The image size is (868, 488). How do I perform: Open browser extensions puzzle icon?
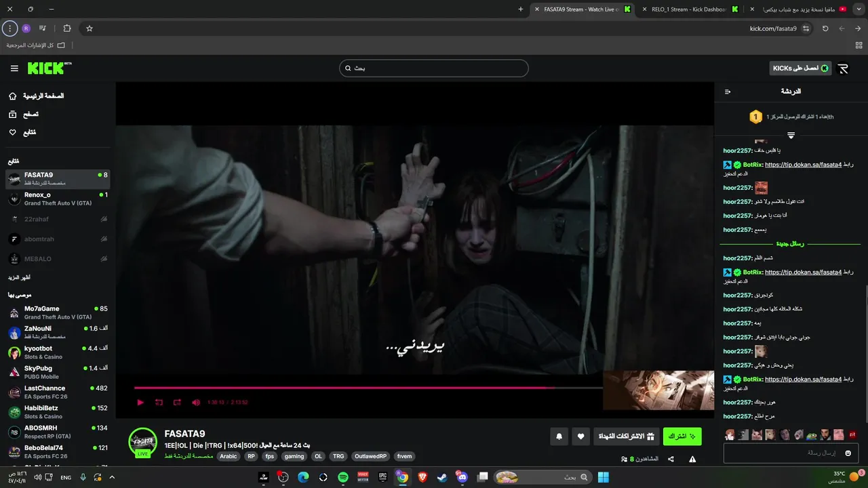coord(66,28)
